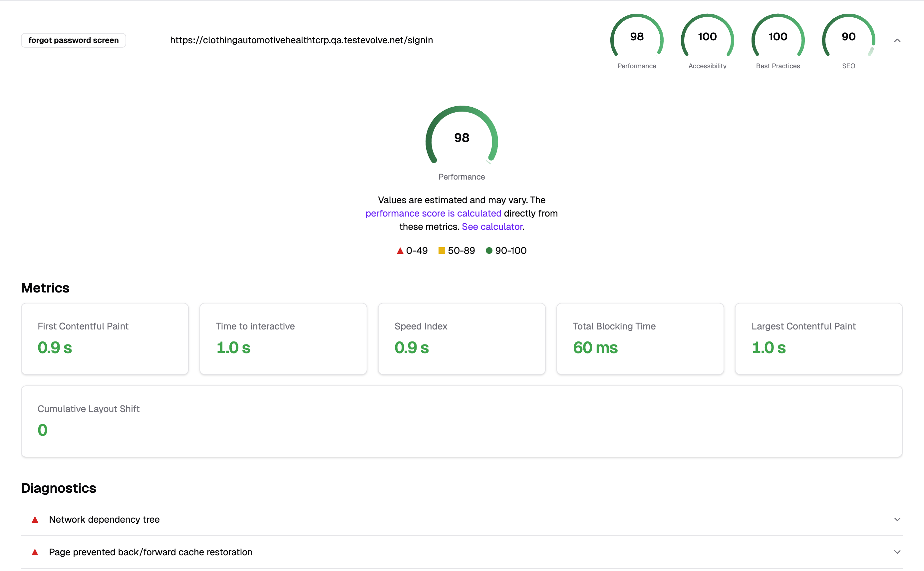The width and height of the screenshot is (924, 571).
Task: Click the Performance score gauge at top
Action: 636,37
